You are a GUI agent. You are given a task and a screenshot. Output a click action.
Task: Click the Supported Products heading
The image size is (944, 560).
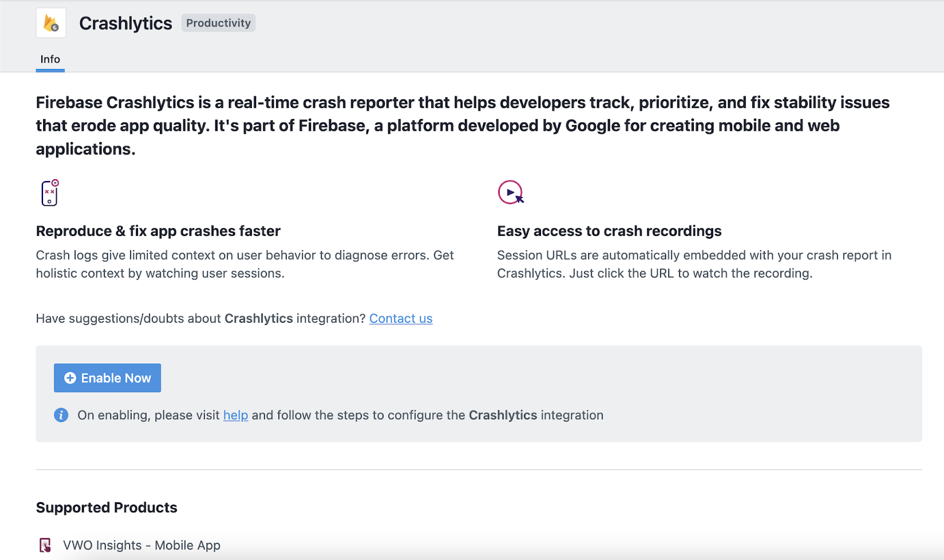pyautogui.click(x=107, y=508)
